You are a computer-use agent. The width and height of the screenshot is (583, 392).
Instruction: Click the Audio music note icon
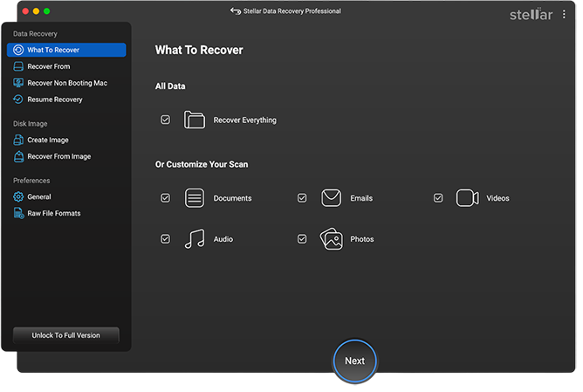coord(195,238)
